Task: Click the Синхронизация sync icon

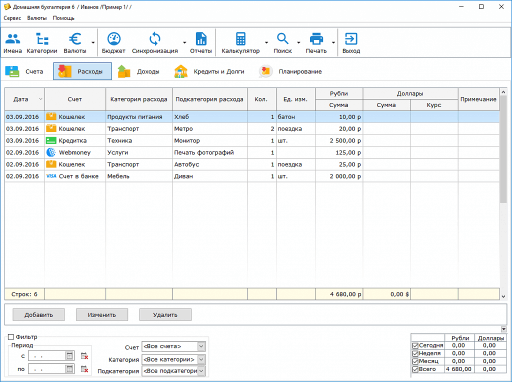Action: coord(155,39)
